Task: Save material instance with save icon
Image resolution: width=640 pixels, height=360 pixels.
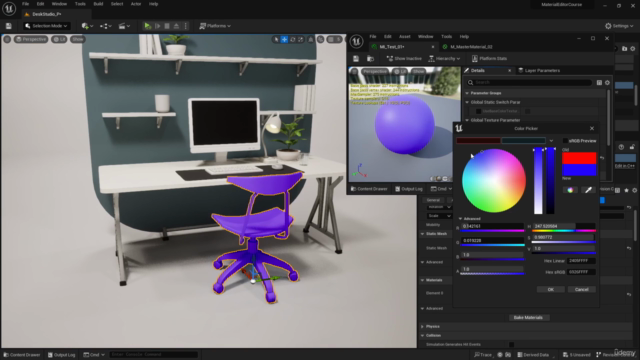Action: point(356,59)
